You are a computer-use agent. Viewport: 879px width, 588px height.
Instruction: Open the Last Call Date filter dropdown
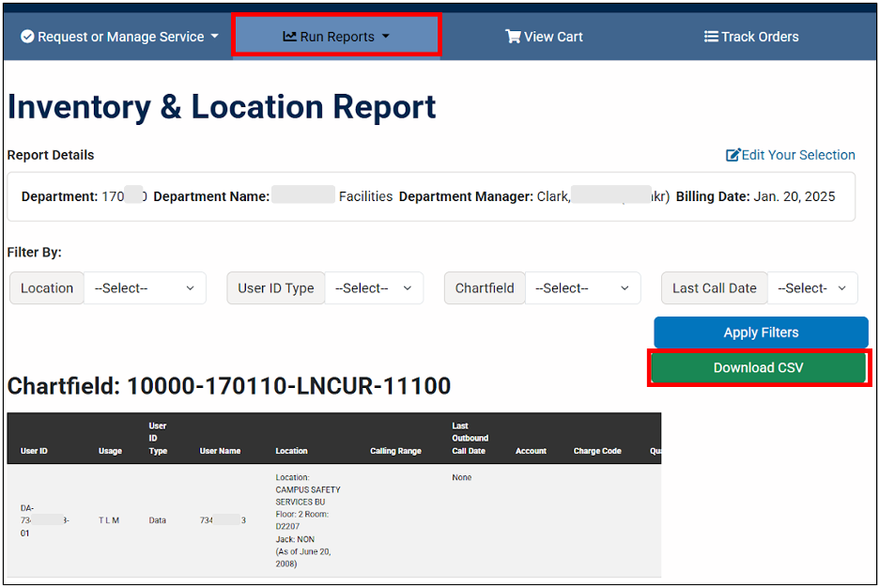[x=812, y=288]
